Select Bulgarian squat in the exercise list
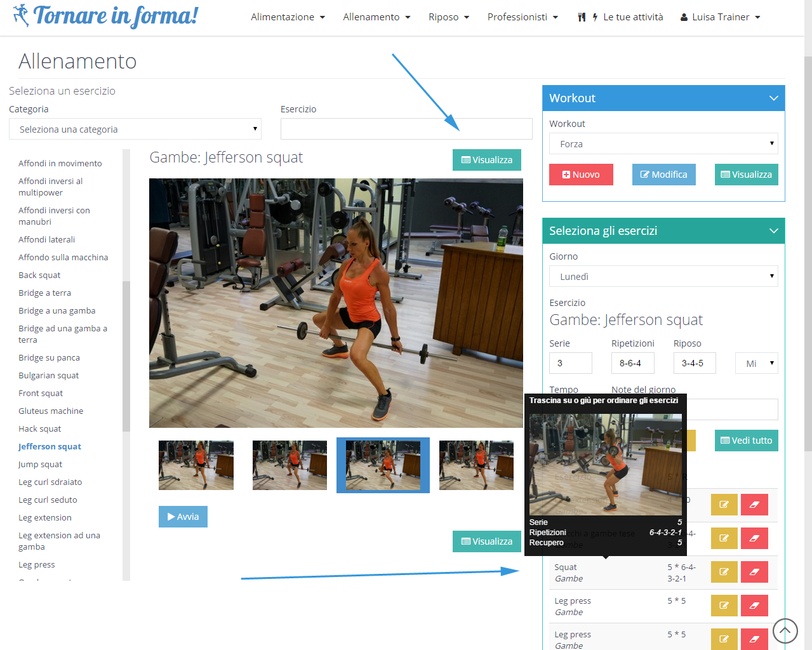This screenshot has width=812, height=650. (49, 376)
